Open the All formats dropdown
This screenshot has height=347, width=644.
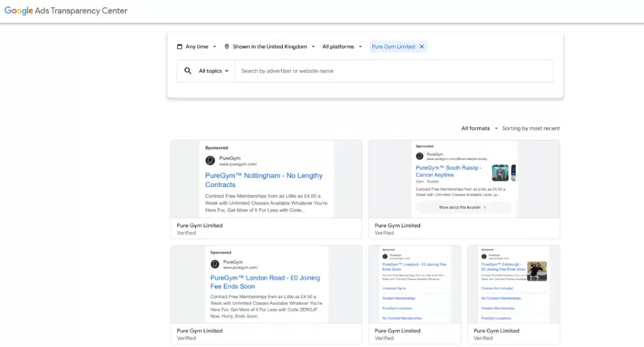[479, 128]
